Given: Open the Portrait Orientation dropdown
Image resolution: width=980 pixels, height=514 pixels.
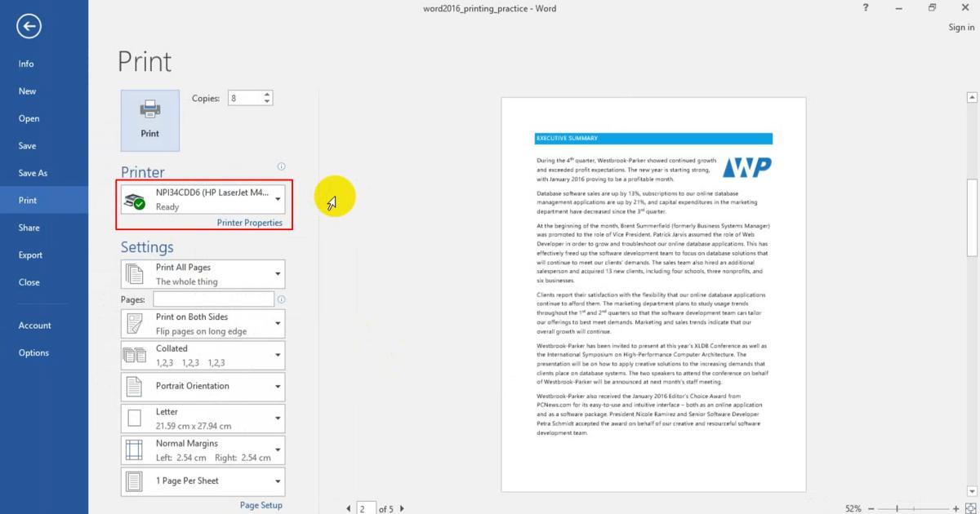Looking at the screenshot, I should point(203,386).
